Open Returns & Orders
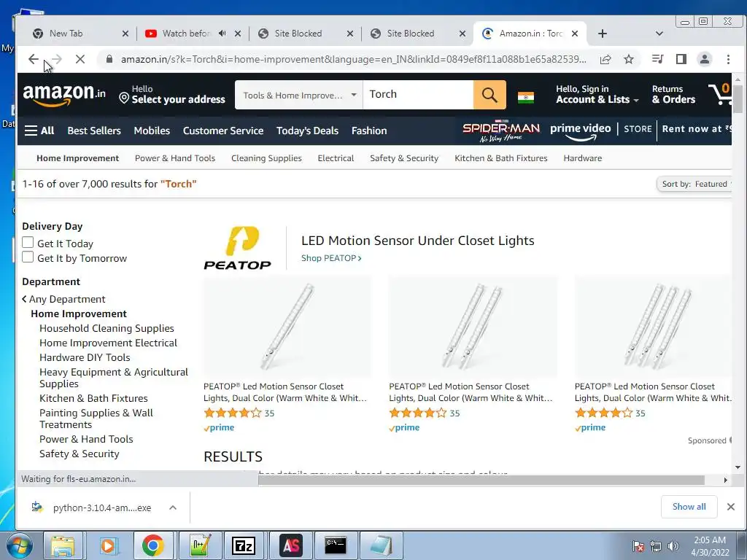The width and height of the screenshot is (747, 560). (673, 94)
